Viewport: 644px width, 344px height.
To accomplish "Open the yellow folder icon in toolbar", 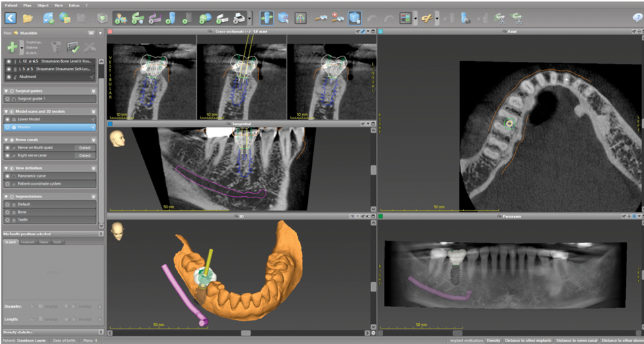I will [28, 17].
